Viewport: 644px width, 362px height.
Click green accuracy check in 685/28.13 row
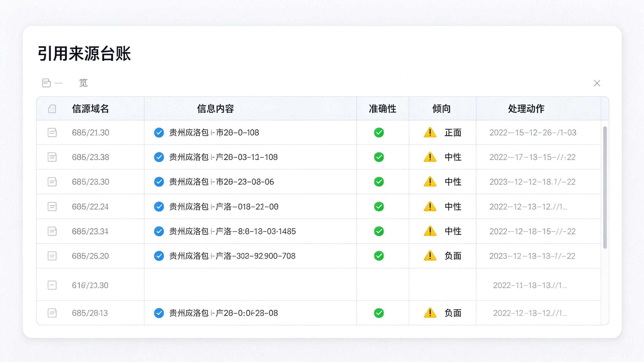(x=379, y=313)
